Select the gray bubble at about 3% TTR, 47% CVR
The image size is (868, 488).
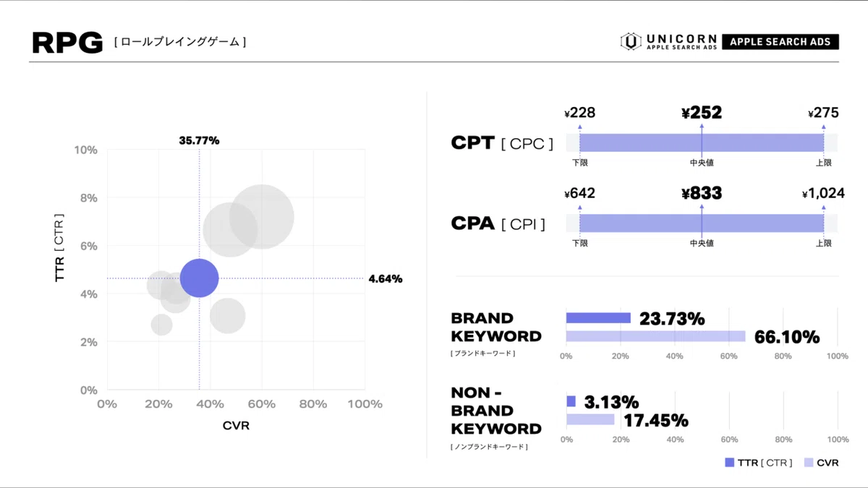pyautogui.click(x=228, y=315)
